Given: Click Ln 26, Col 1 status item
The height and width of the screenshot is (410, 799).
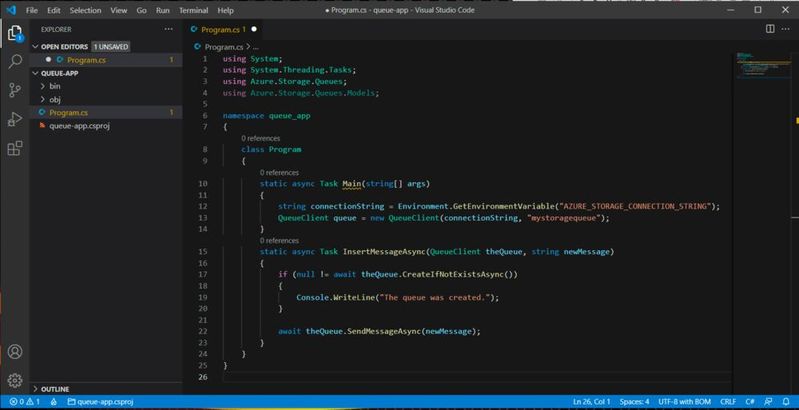Looking at the screenshot, I should point(592,402).
